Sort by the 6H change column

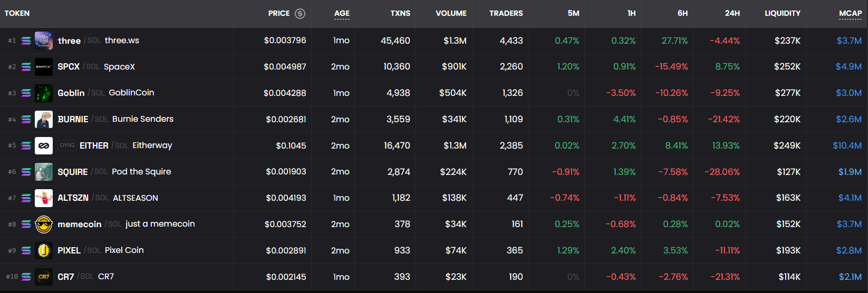click(x=682, y=13)
